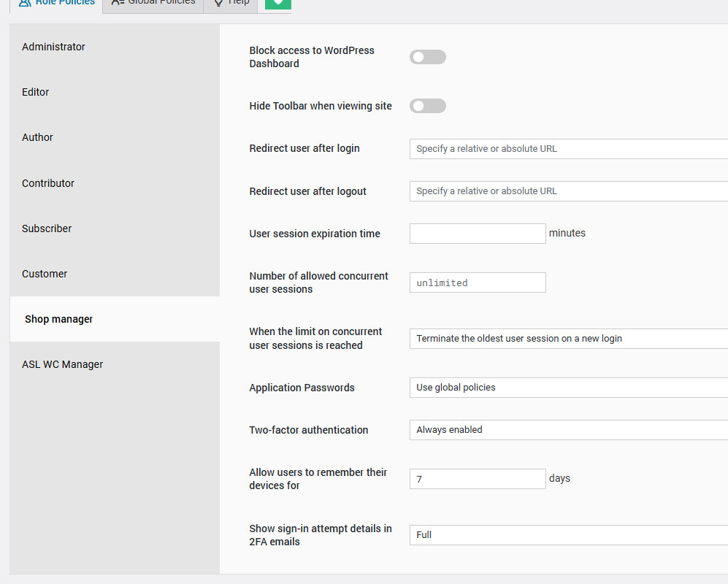728x584 pixels.
Task: Open the Help tab
Action: pos(231,4)
